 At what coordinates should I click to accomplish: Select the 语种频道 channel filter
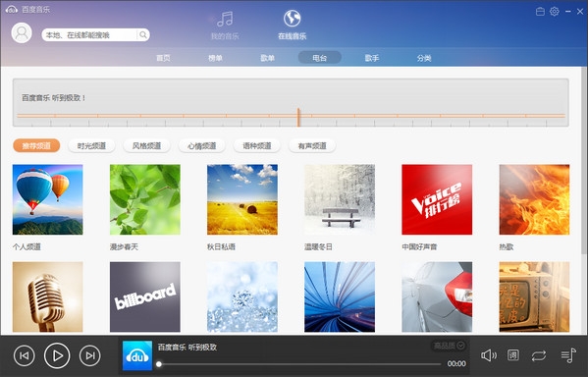257,145
